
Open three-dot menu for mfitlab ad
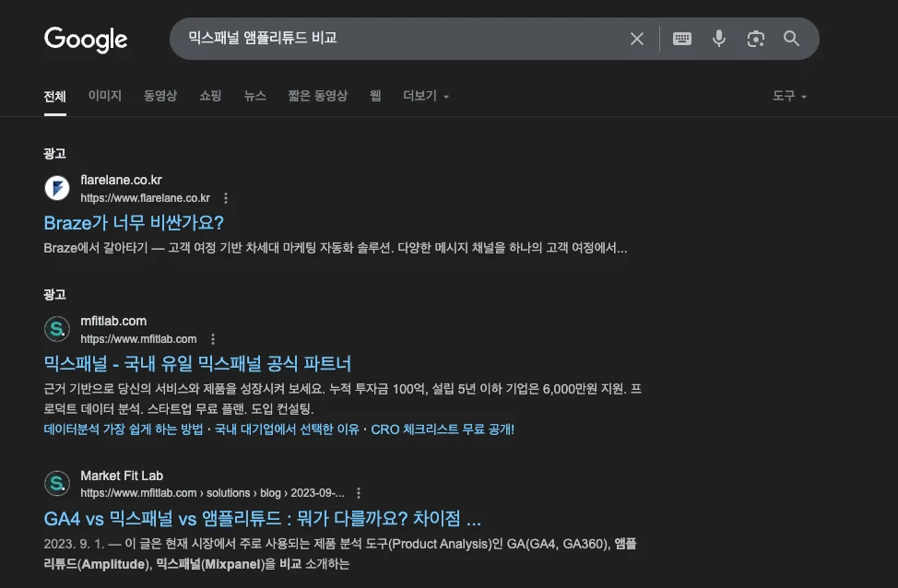point(213,339)
